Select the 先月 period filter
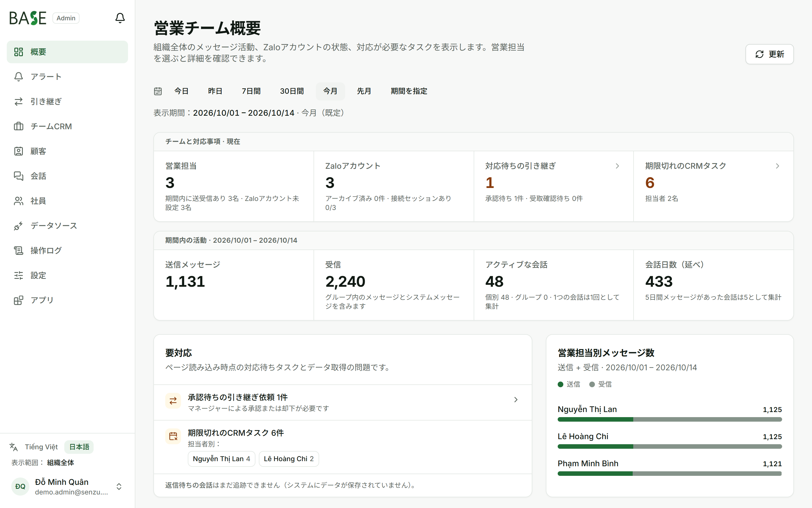 pos(364,91)
